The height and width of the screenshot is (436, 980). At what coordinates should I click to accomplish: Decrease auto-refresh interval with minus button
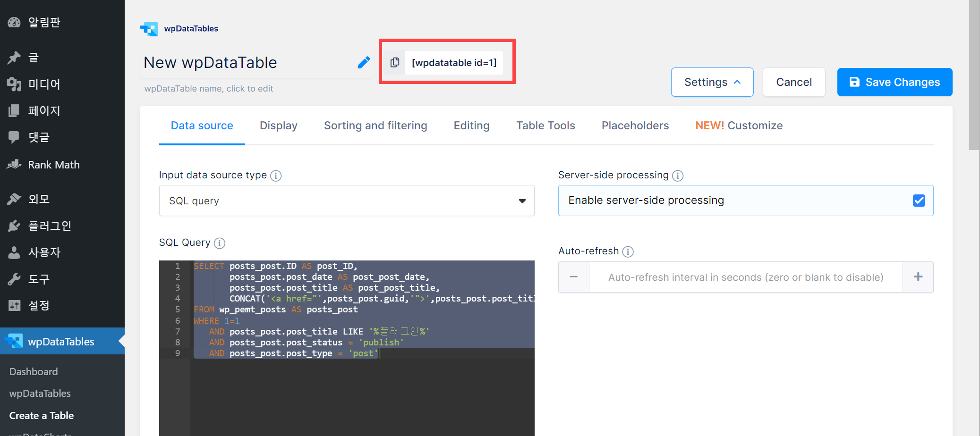coord(574,277)
